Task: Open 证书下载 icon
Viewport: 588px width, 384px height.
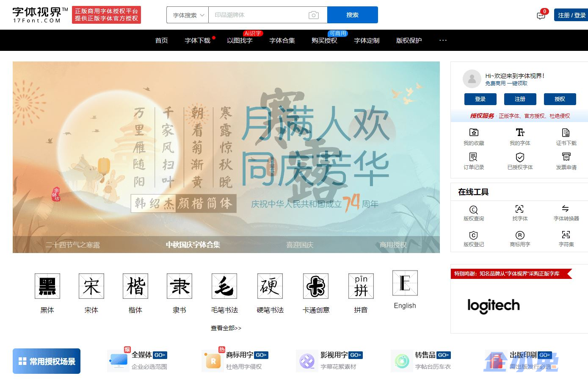Action: 566,132
